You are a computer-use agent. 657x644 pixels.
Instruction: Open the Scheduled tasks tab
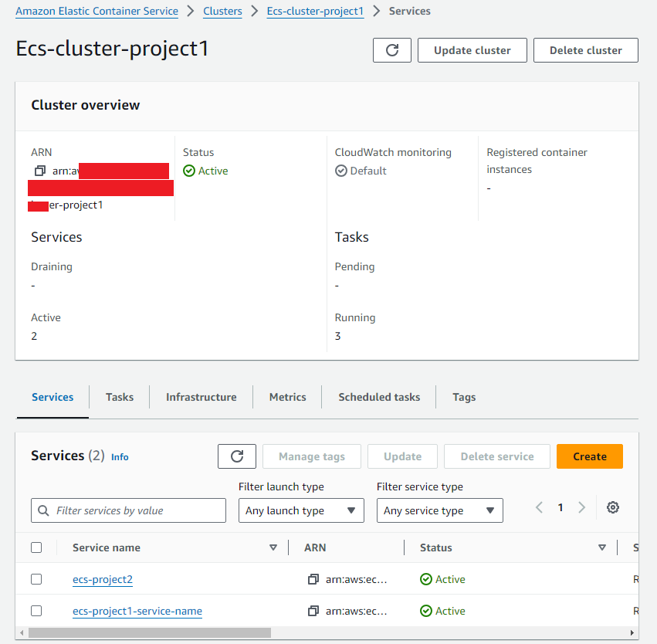click(x=379, y=397)
